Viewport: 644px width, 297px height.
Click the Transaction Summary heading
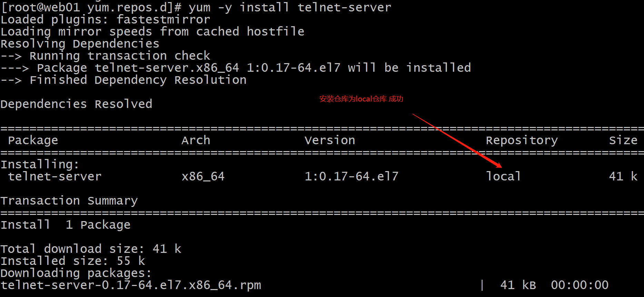[x=69, y=201]
